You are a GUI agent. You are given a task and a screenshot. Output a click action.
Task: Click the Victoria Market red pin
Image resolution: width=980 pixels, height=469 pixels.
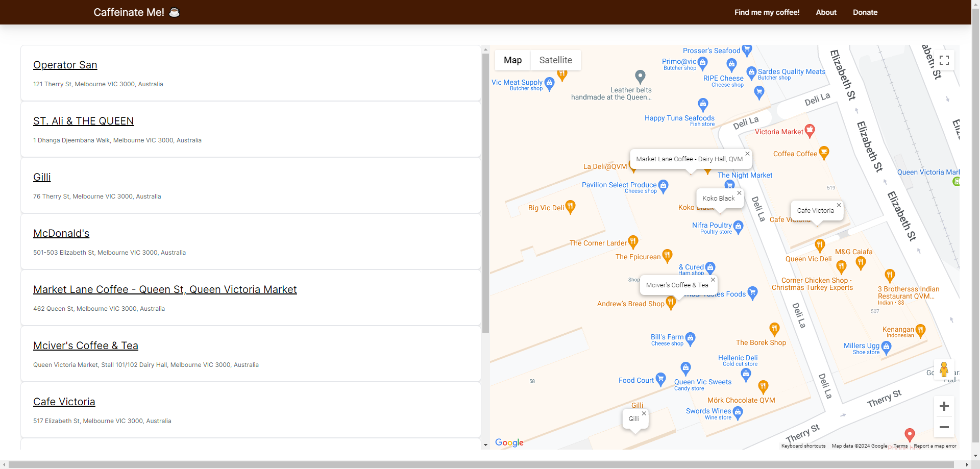pos(810,131)
